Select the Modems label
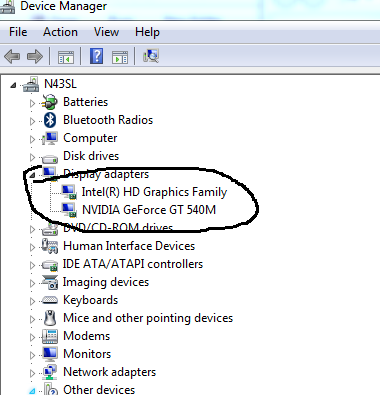This screenshot has width=380, height=395. click(x=87, y=336)
